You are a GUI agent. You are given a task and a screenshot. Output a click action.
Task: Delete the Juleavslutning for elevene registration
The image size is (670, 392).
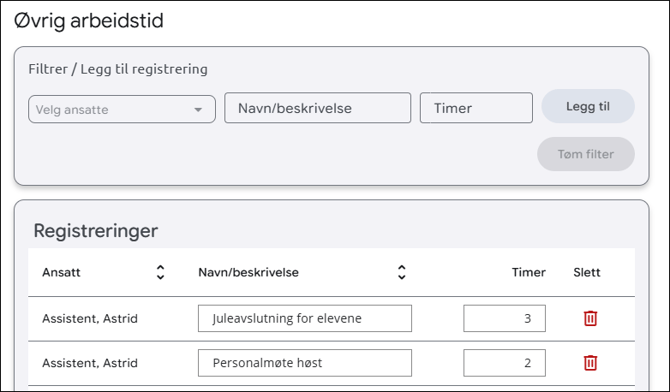click(x=590, y=318)
